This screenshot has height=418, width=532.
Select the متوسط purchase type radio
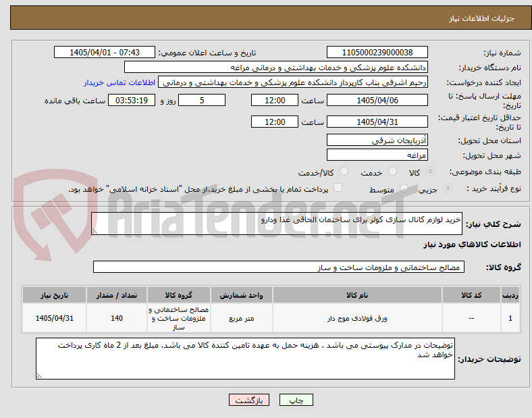click(x=404, y=188)
